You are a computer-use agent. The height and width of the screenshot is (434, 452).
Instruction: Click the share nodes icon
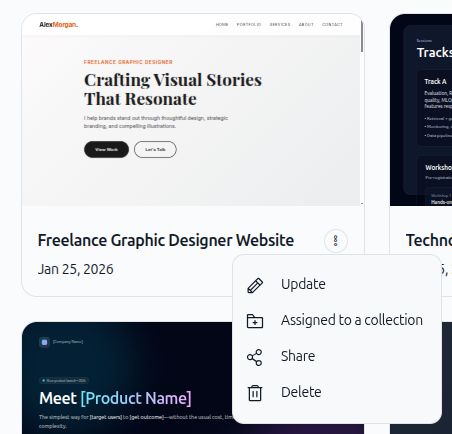(x=255, y=357)
